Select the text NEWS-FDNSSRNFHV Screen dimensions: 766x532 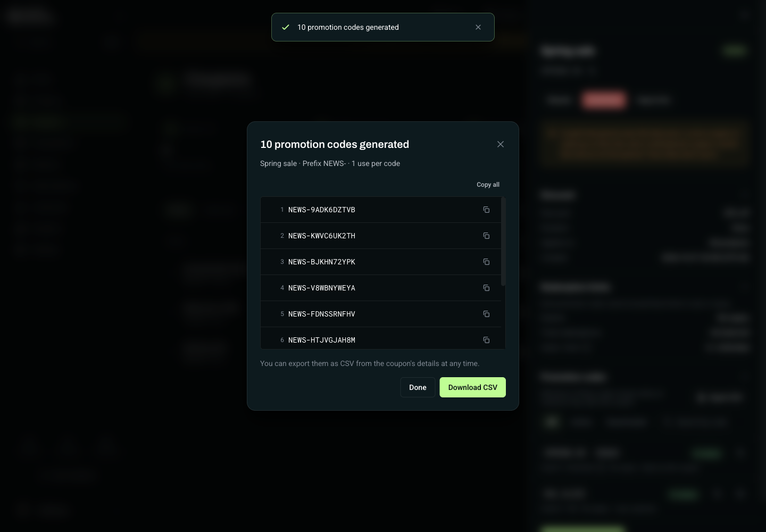point(322,314)
